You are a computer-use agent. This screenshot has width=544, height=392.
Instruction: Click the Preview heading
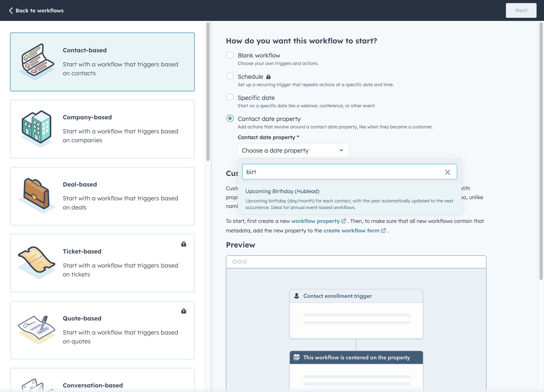(x=240, y=245)
